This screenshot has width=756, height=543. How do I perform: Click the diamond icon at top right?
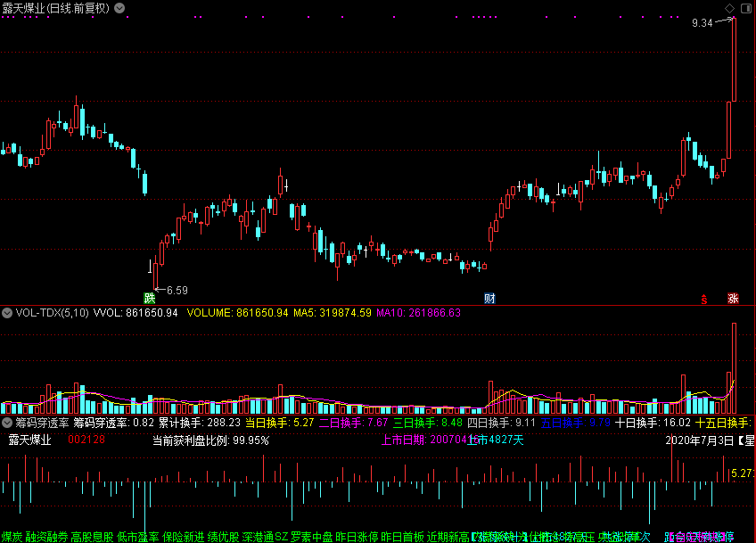point(729,8)
